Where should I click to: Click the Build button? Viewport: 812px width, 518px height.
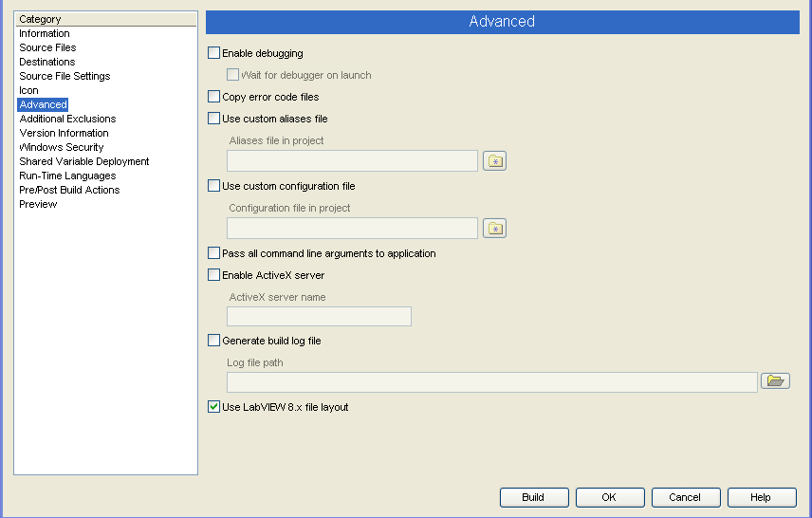[x=534, y=497]
